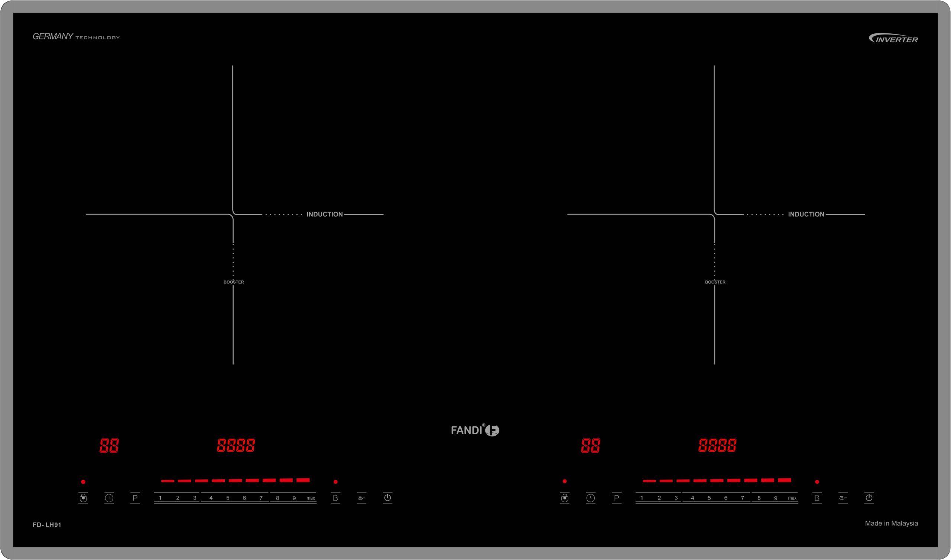Tap the right zone timer clock icon
Screen dimensions: 951x560
point(590,498)
